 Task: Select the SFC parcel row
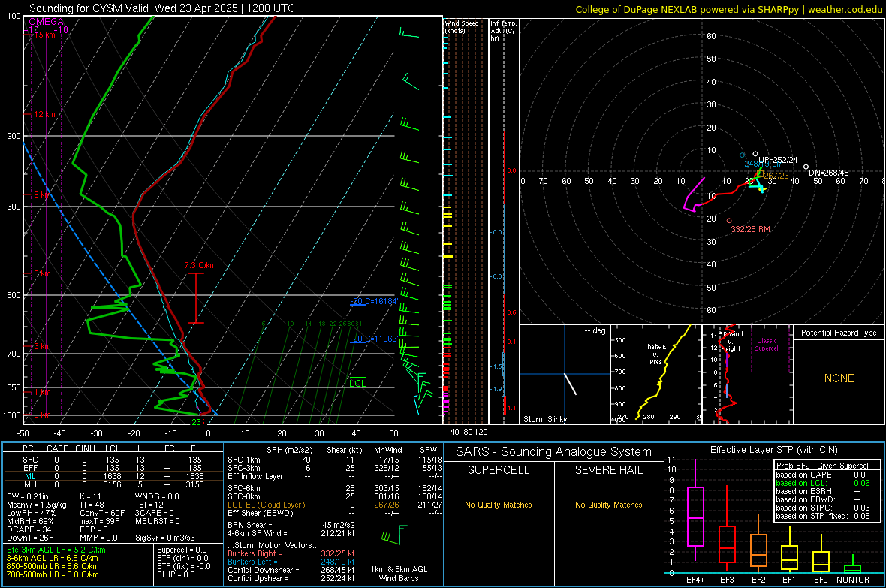(113, 460)
